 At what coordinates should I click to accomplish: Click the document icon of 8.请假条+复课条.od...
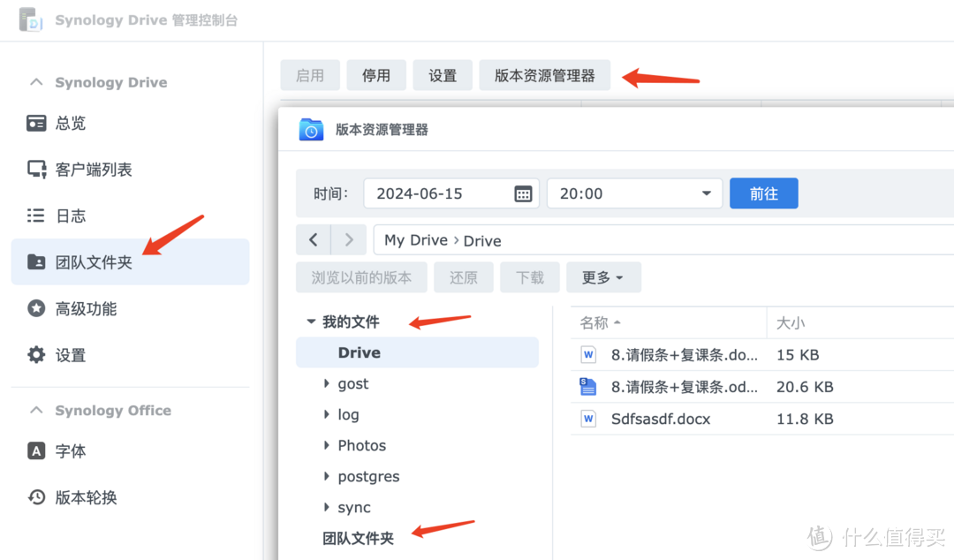[587, 387]
